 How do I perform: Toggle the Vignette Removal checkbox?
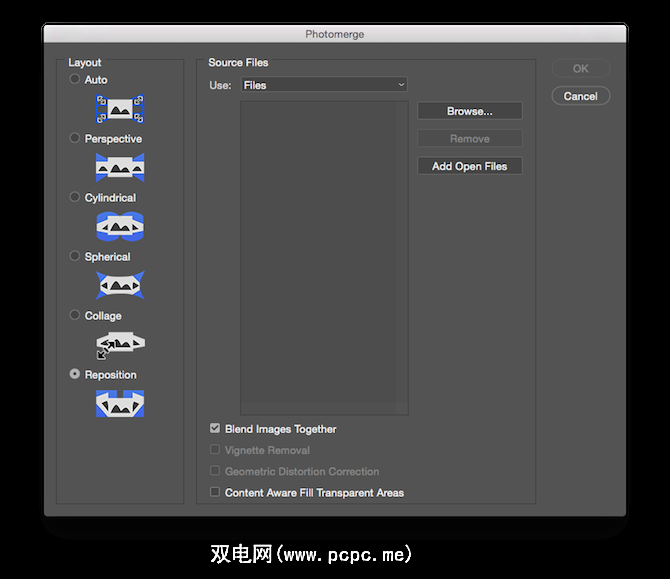tap(215, 450)
